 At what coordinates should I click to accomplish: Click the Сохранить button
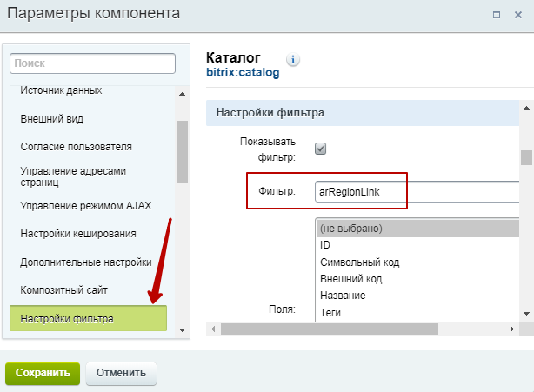tap(43, 373)
